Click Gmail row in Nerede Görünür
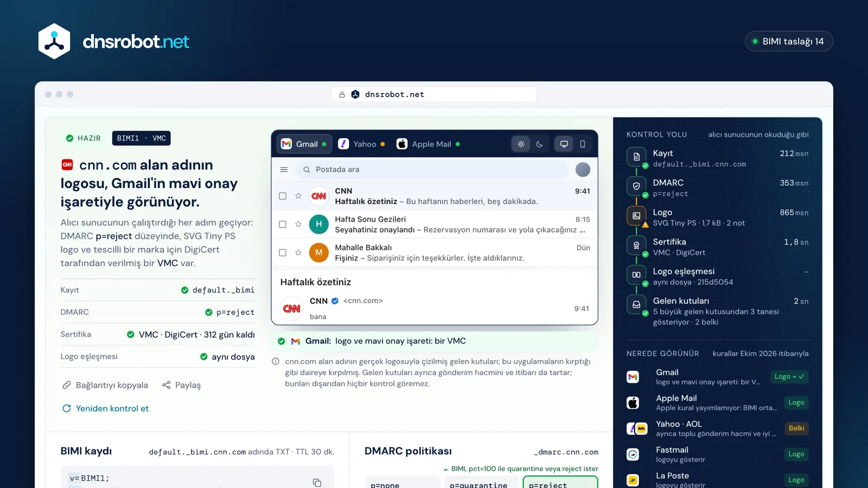Screen dimensions: 868x488 [x=717, y=377]
